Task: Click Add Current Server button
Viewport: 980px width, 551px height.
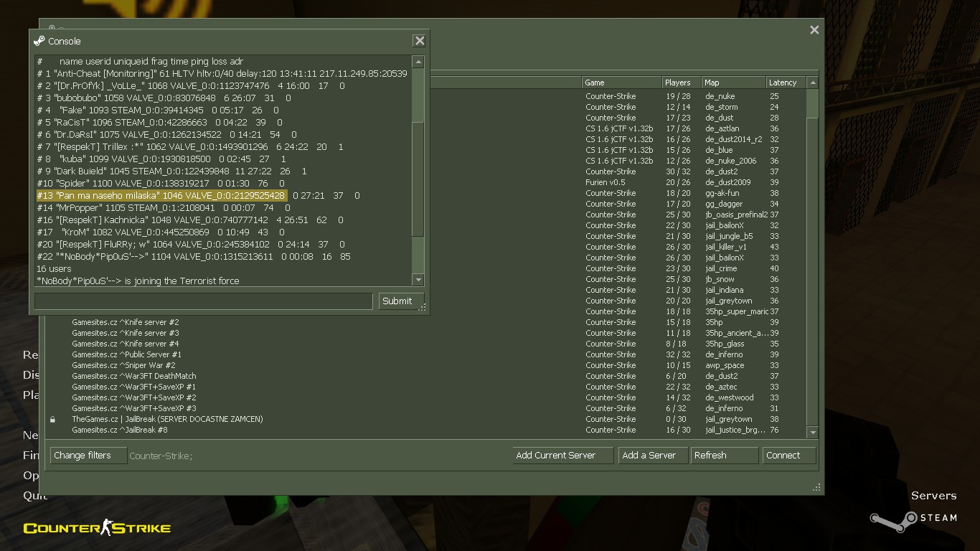Action: click(563, 456)
